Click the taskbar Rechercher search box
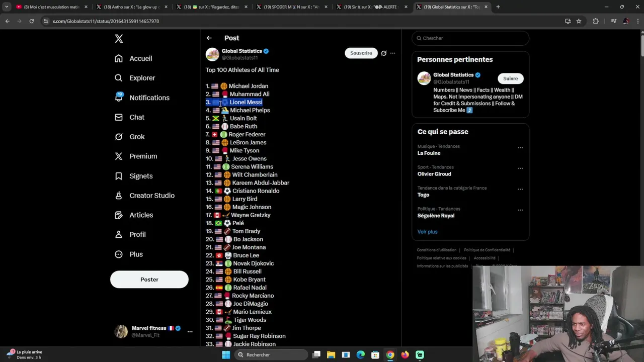Screen dimensions: 644x362 271,355
